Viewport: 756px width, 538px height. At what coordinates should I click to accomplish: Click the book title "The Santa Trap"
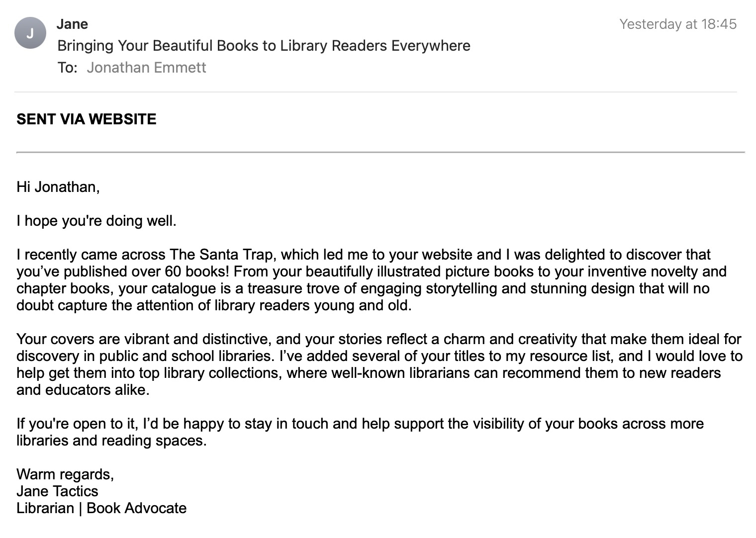tap(221, 255)
